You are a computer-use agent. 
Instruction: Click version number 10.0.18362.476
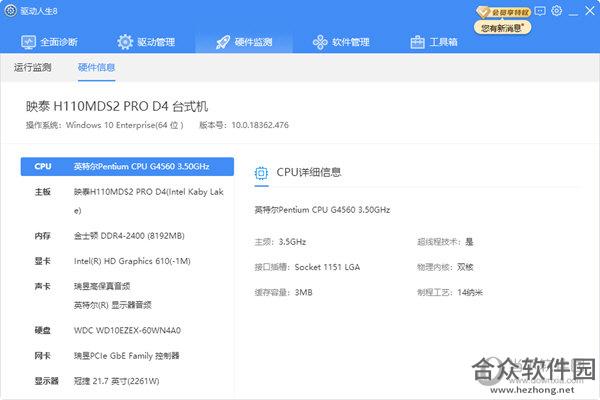click(260, 125)
